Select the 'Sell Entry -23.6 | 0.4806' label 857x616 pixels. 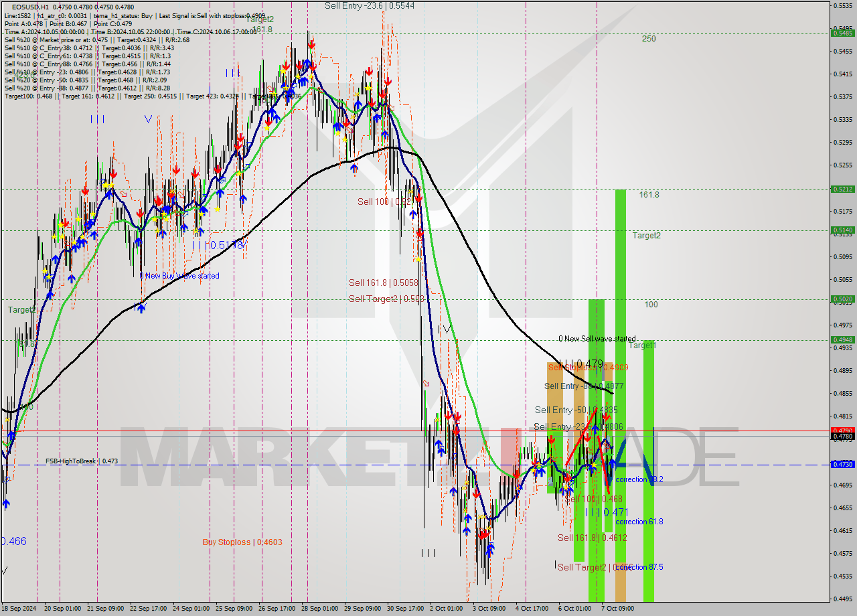[x=578, y=427]
